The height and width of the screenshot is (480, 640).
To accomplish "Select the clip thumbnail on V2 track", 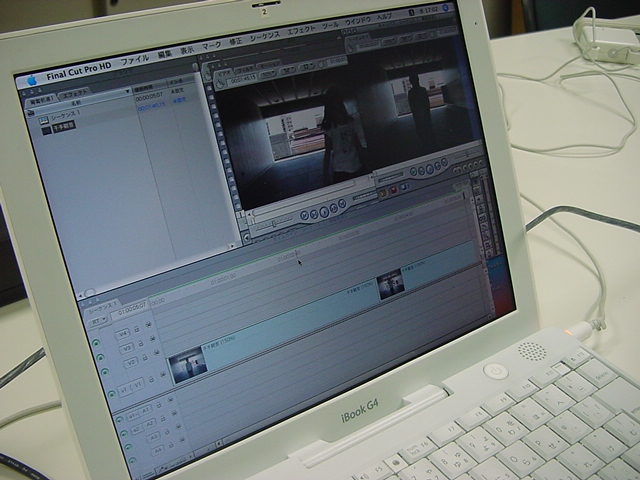I will pyautogui.click(x=188, y=366).
